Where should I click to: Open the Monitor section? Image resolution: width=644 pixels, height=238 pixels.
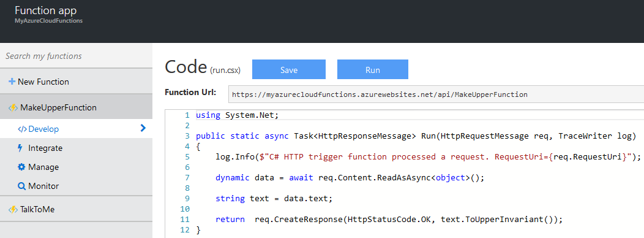tap(76, 186)
